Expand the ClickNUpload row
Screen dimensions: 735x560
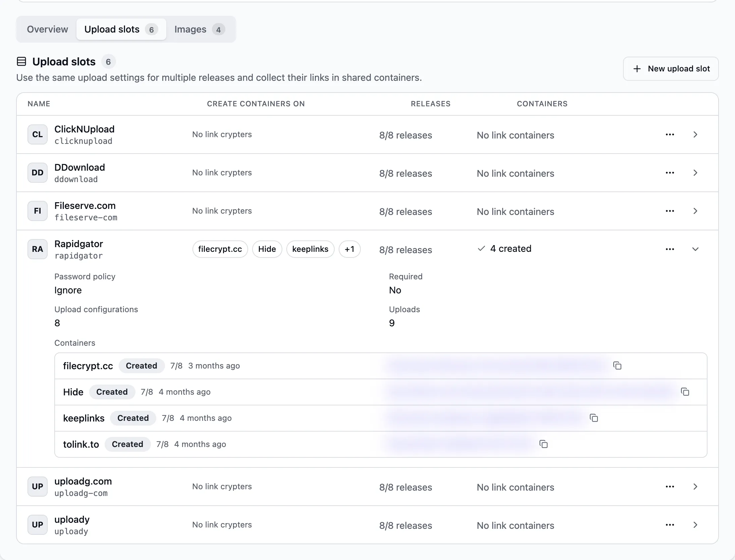tap(695, 134)
